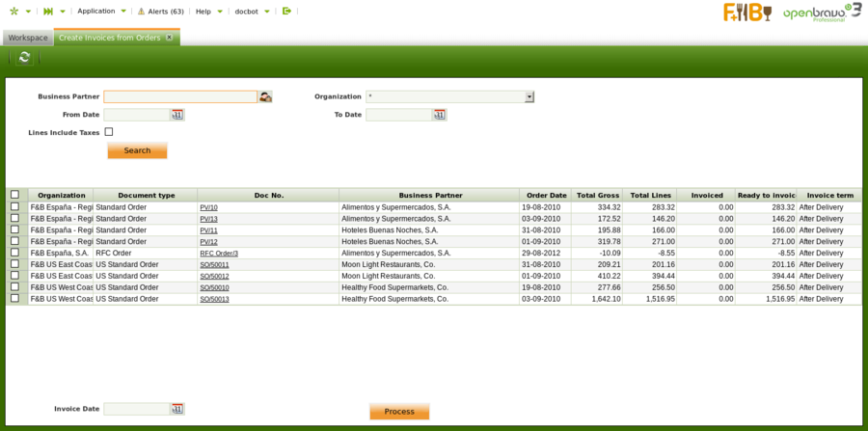Expand the Organization dropdown
Image resolution: width=868 pixels, height=431 pixels.
[529, 96]
